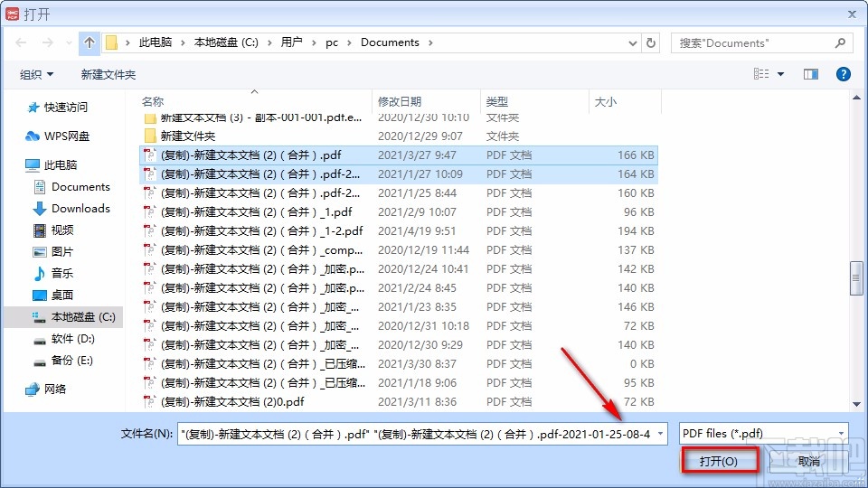Open the PDF files (*.pdf) type dropdown
868x488 pixels.
tap(763, 434)
